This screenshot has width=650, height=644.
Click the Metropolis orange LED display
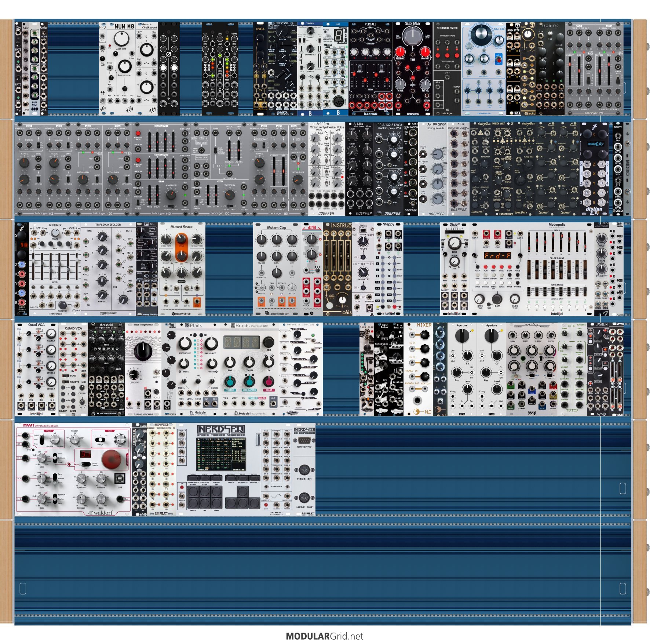click(497, 255)
